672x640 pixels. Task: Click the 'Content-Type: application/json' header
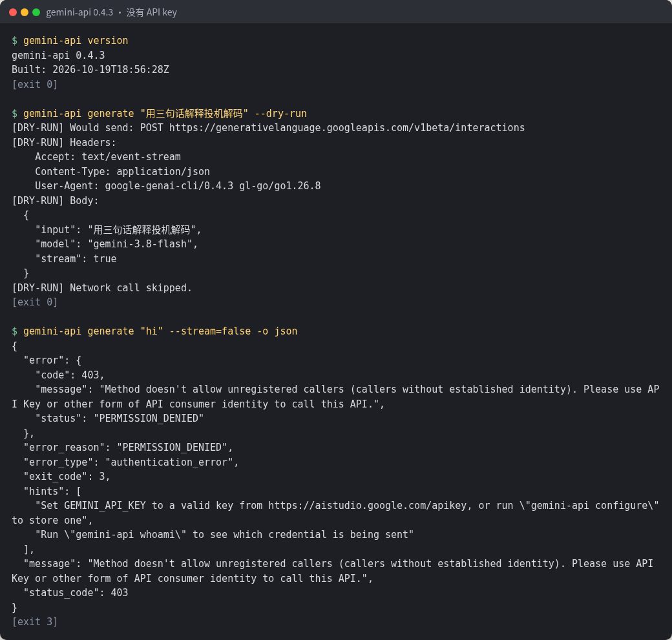point(123,171)
